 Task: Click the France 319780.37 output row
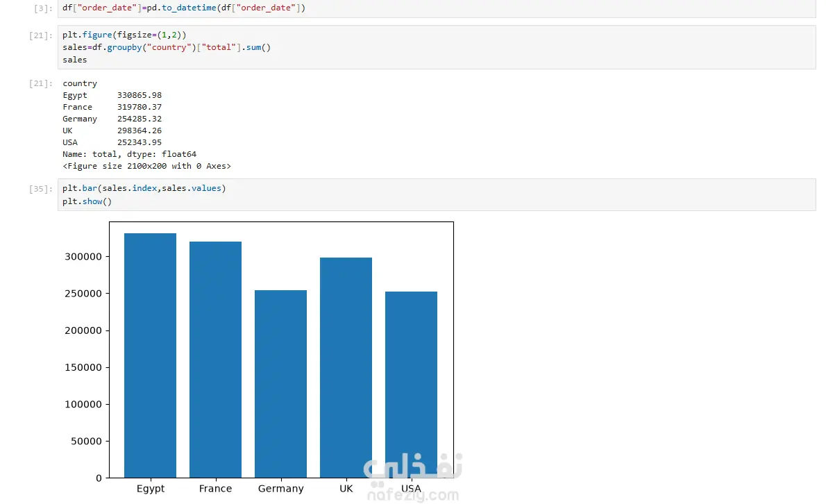pos(112,107)
